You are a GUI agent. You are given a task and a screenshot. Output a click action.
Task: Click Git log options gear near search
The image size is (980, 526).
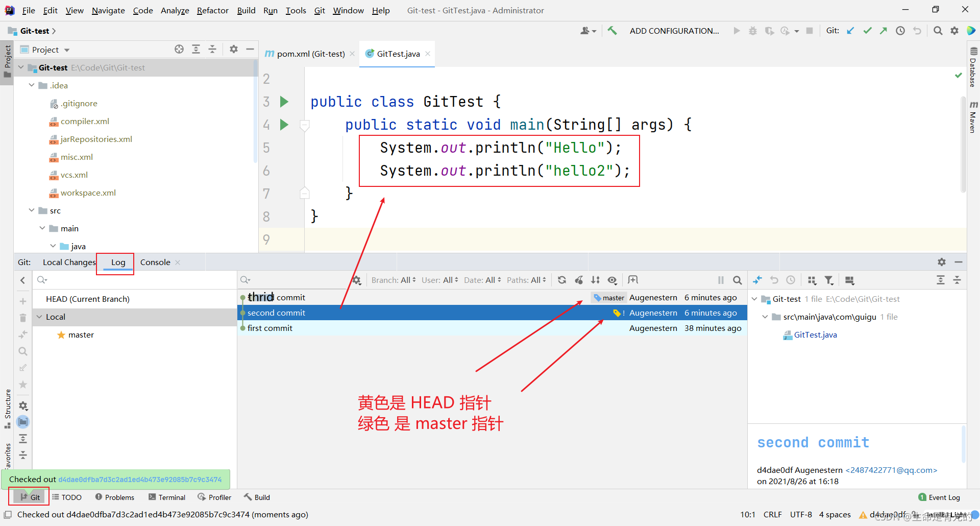click(356, 280)
